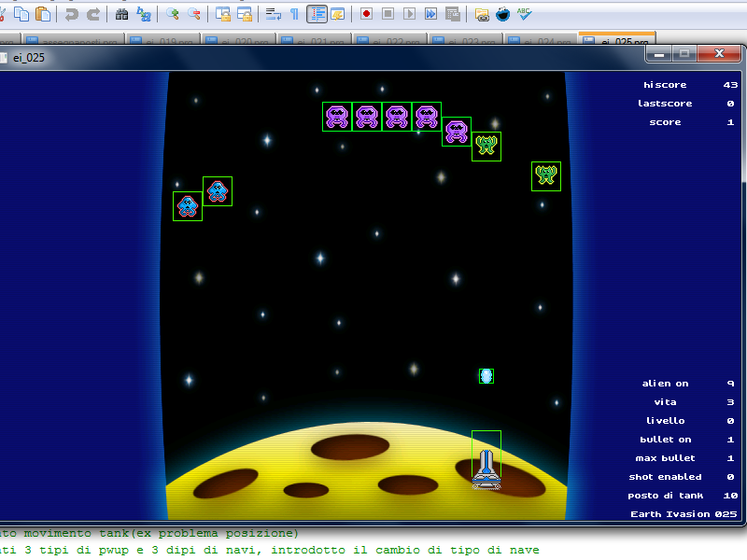Image resolution: width=747 pixels, height=560 pixels.
Task: Click the spell check ABC icon
Action: [x=525, y=14]
